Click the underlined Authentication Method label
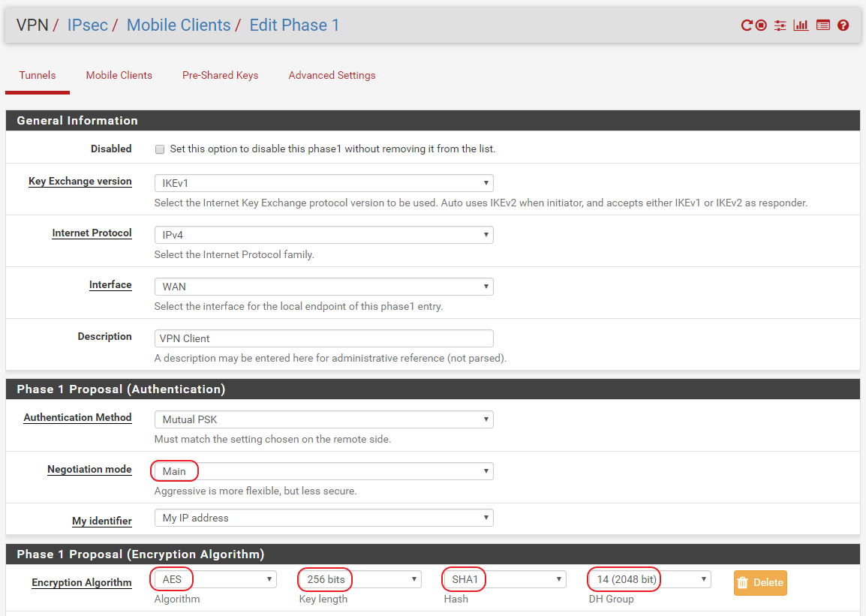This screenshot has width=866, height=616. click(77, 418)
